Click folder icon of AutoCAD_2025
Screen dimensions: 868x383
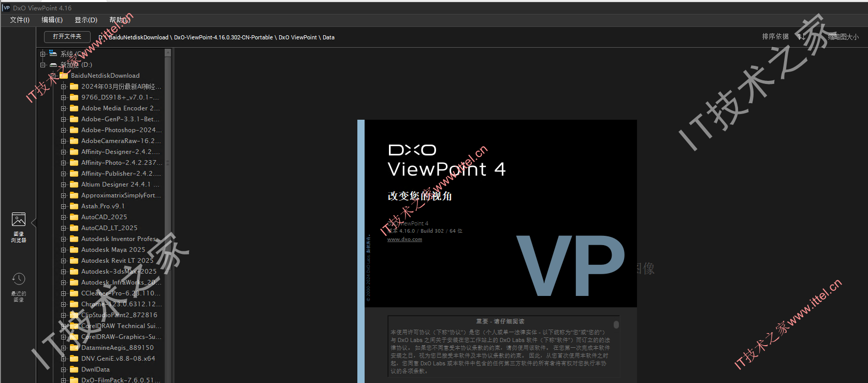(x=74, y=217)
